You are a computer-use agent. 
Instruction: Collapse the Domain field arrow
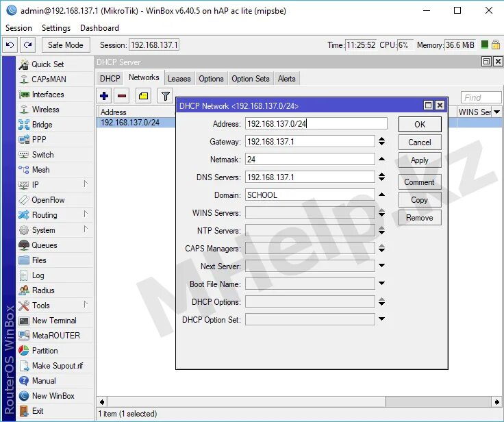381,195
